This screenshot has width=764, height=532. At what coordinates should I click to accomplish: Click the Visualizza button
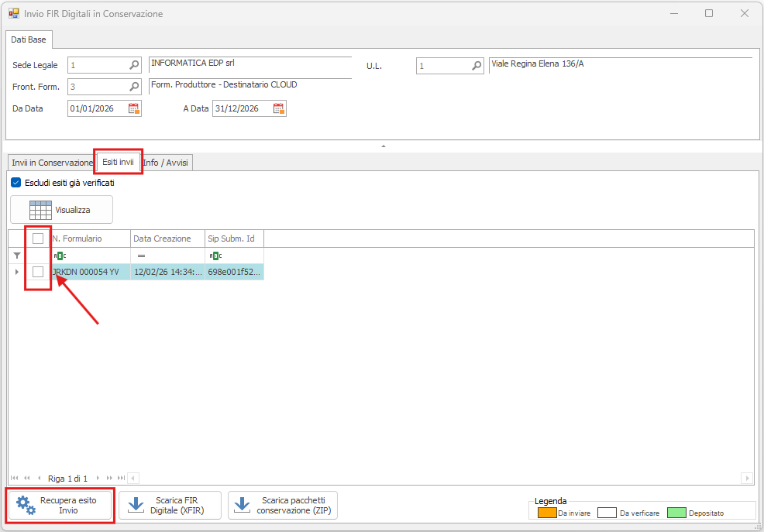[61, 210]
